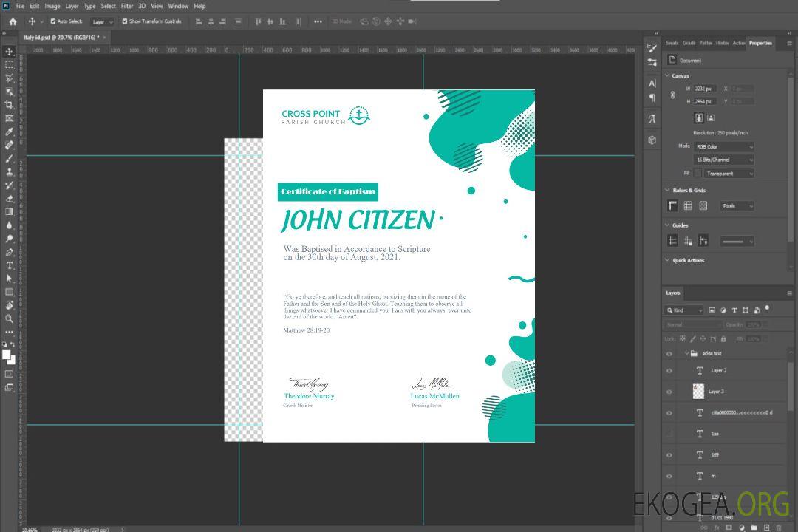This screenshot has width=798, height=532.
Task: Hide Layer 2 using its eye icon
Action: [669, 371]
